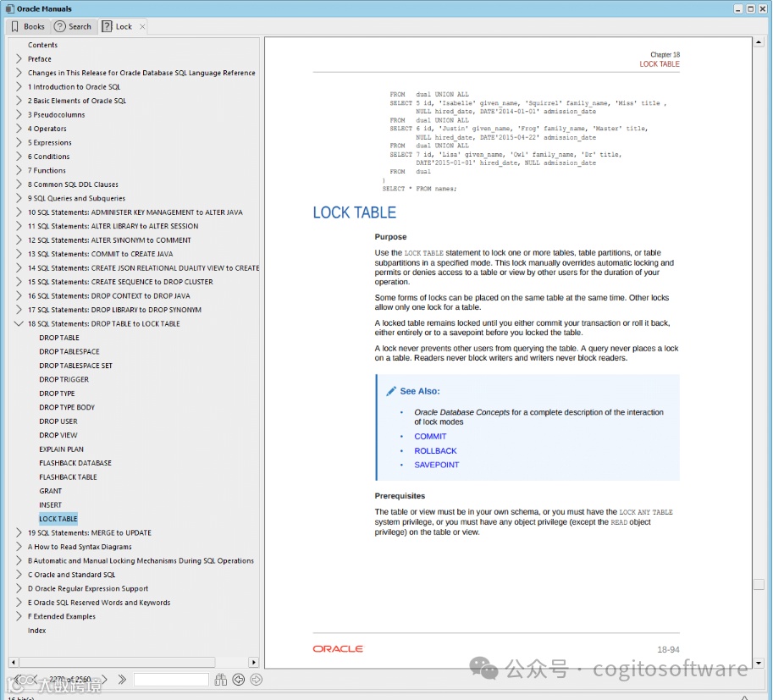Expand 19 SQL Statements: MERGE to UPDATE
Screen dimensions: 773x700
pyautogui.click(x=19, y=533)
